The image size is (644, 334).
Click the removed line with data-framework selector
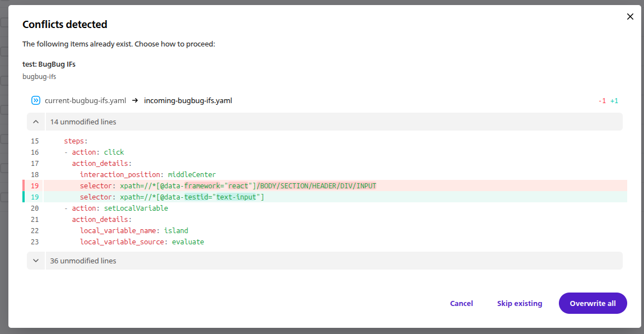pyautogui.click(x=324, y=185)
